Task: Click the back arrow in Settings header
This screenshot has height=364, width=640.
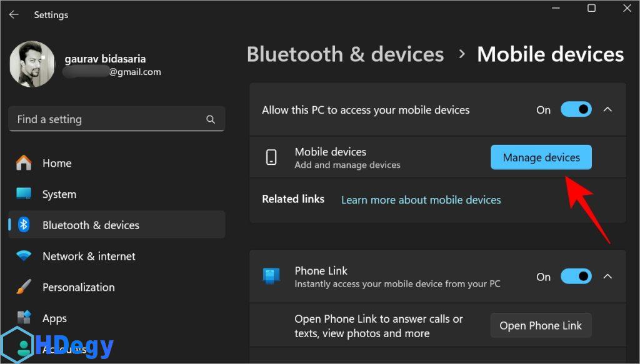Action: pos(14,14)
